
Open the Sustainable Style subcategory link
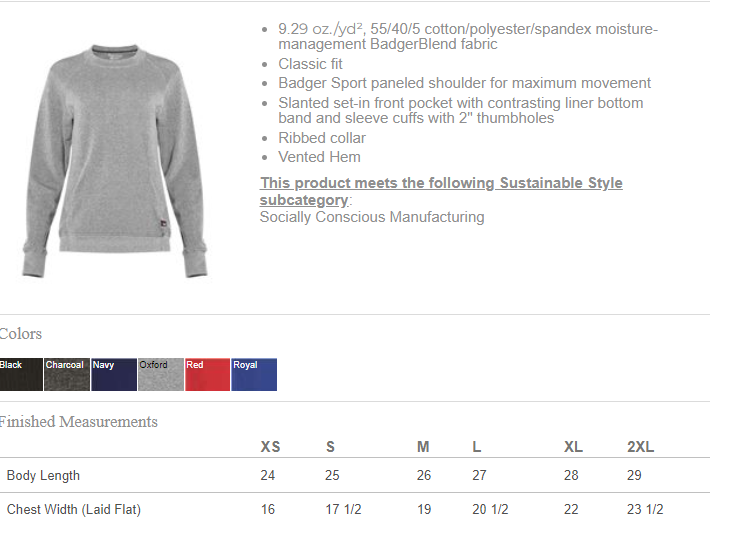[x=441, y=191]
